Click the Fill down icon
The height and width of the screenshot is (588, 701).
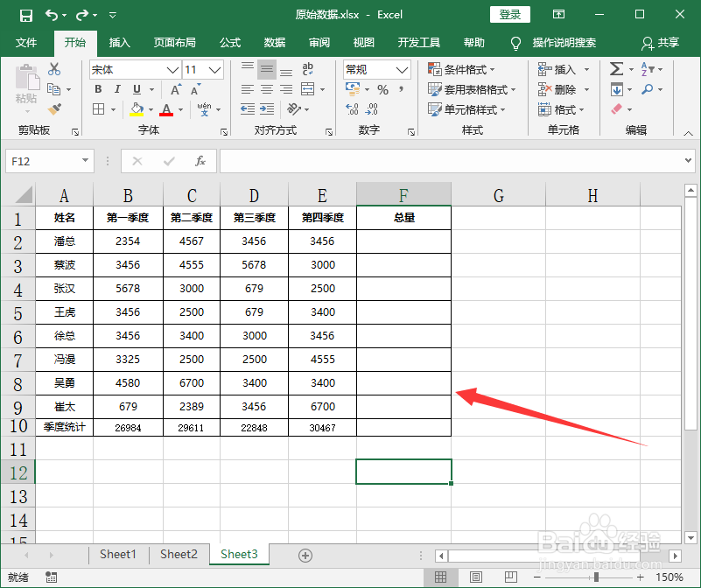pyautogui.click(x=617, y=89)
